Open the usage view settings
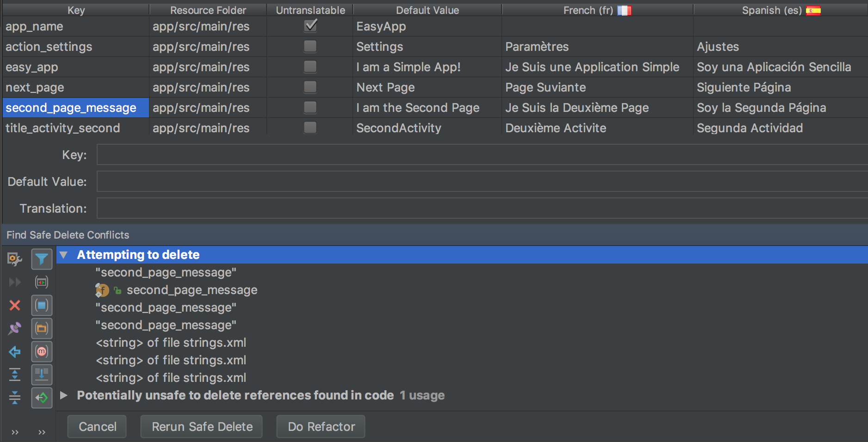Viewport: 868px width, 442px height. 14,259
